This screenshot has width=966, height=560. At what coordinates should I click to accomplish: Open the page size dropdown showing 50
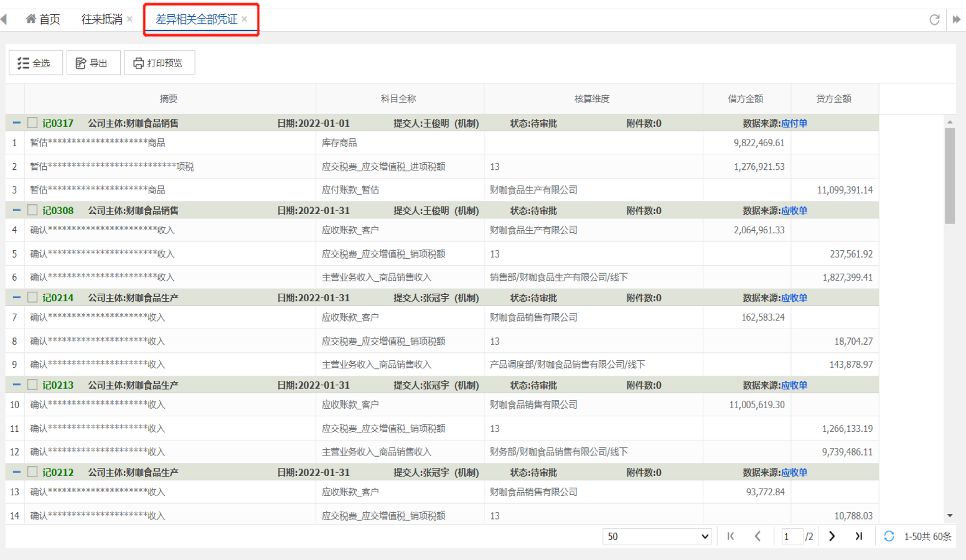point(657,536)
